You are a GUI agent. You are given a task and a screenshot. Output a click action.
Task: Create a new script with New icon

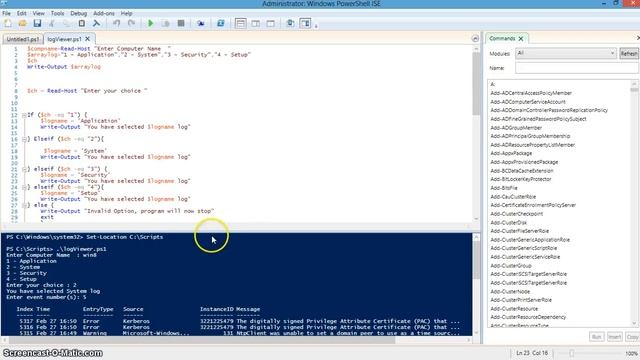tap(8, 23)
